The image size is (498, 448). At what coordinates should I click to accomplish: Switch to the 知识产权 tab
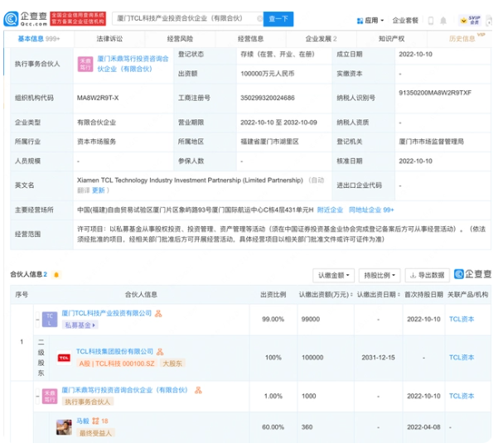[392, 39]
